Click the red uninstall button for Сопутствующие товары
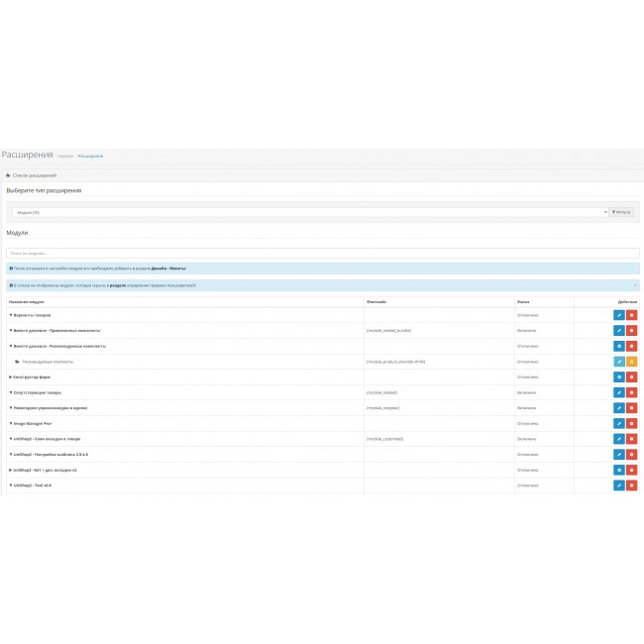The width and height of the screenshot is (644, 644). click(x=631, y=392)
